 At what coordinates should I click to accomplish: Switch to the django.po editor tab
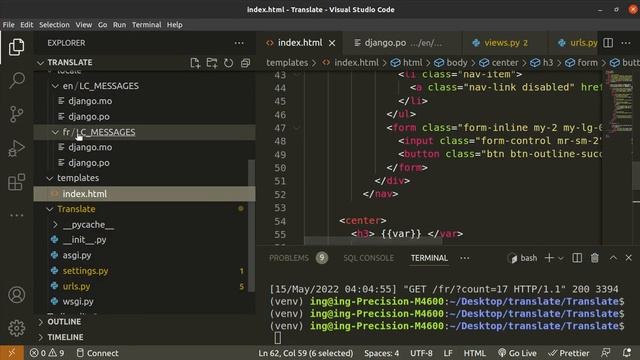402,43
